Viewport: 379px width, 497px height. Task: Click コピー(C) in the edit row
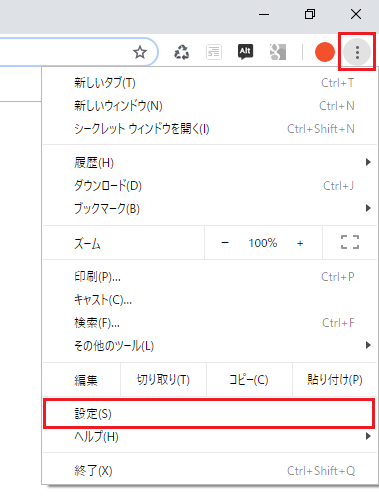coord(249,380)
